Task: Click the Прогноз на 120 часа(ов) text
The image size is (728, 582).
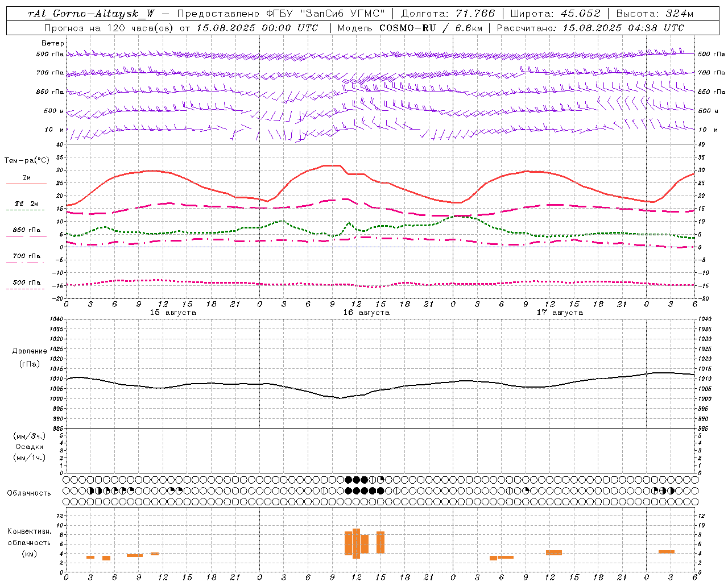Action: (x=109, y=28)
